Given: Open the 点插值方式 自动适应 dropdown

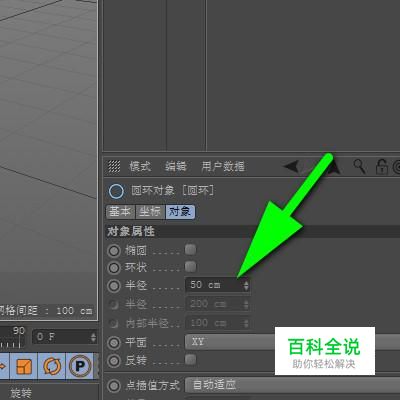Looking at the screenshot, I should pos(292,385).
